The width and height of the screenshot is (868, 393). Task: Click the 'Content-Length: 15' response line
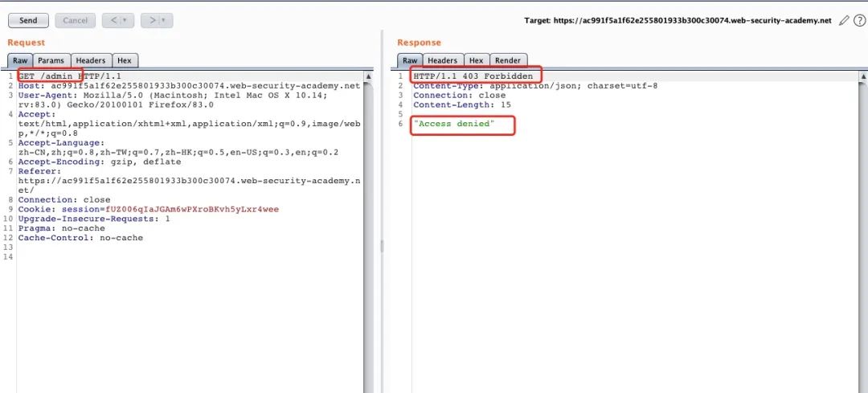pos(462,104)
